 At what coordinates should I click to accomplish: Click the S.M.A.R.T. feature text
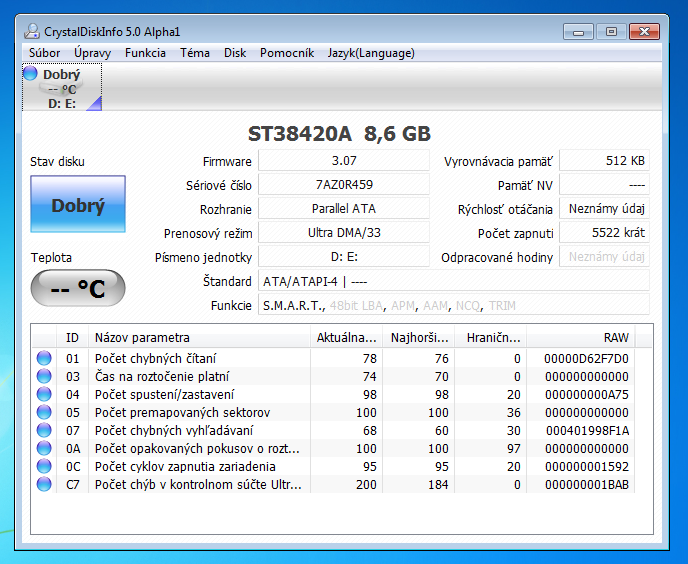293,305
